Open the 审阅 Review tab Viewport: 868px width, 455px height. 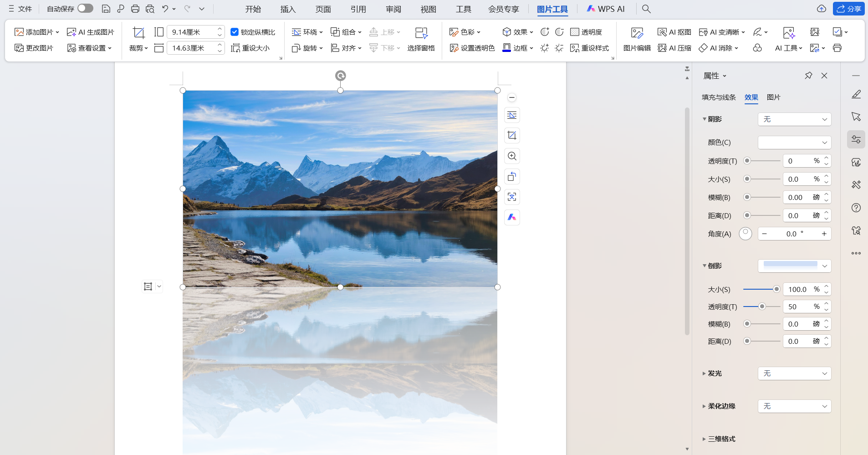[x=393, y=9]
